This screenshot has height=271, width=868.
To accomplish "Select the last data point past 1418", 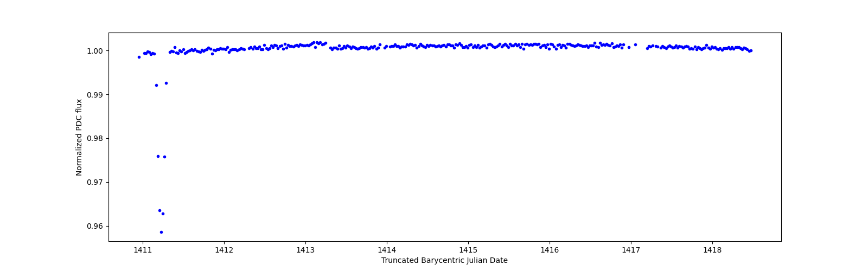I will tap(751, 50).
